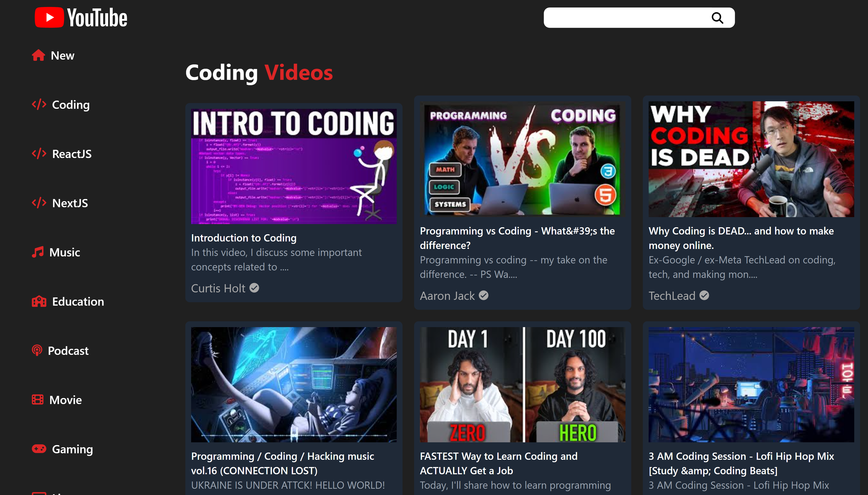Click the Movie film icon
This screenshot has width=868, height=495.
click(x=38, y=399)
